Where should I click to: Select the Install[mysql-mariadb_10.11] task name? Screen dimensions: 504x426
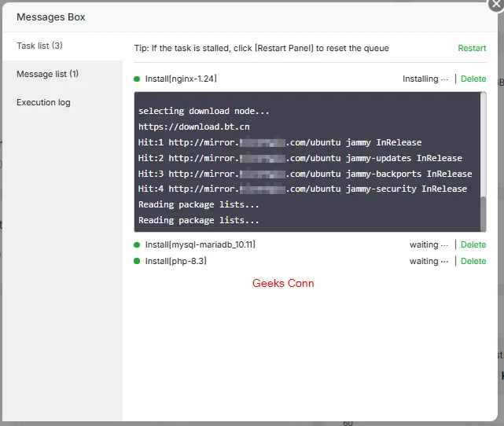(200, 244)
